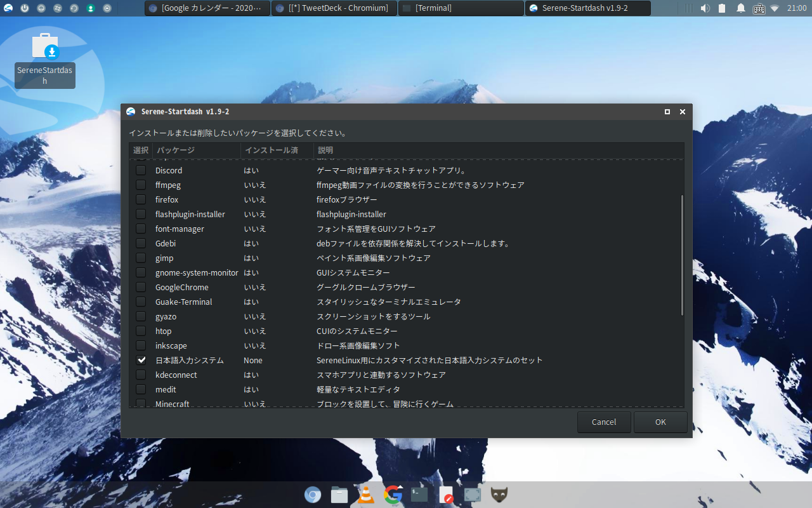Viewport: 812px width, 508px height.
Task: Select the Guake-Terminal checkbox
Action: click(x=141, y=302)
